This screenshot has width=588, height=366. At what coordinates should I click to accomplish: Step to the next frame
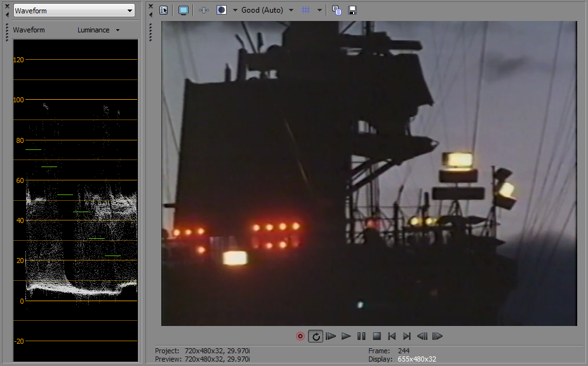click(438, 336)
